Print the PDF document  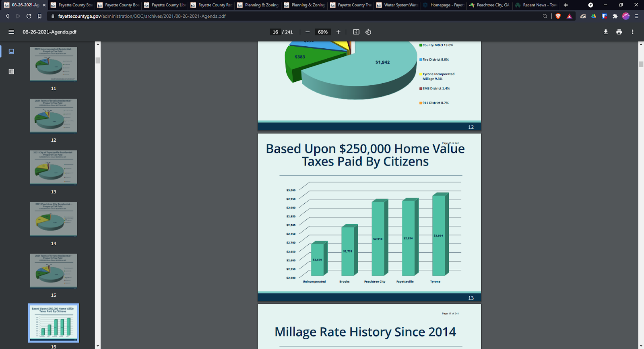tap(619, 32)
